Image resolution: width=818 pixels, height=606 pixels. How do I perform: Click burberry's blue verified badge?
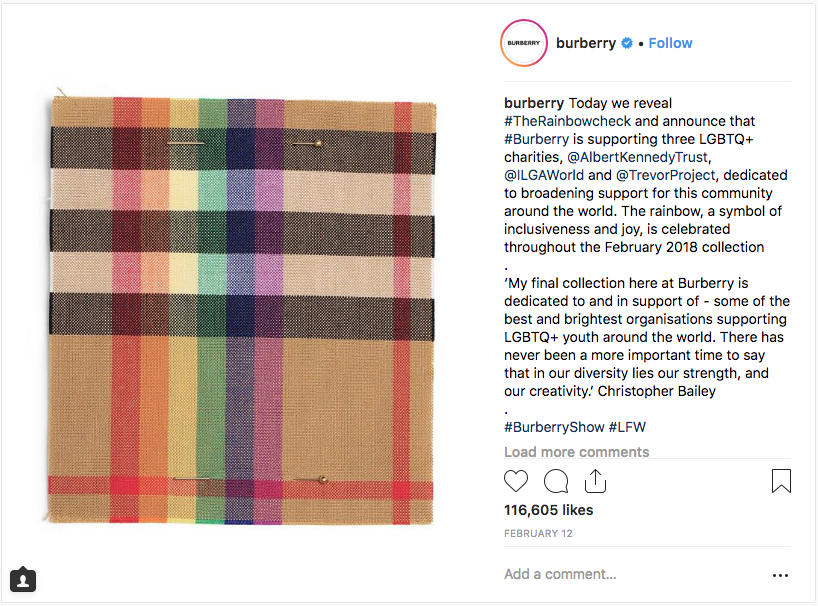tap(627, 43)
